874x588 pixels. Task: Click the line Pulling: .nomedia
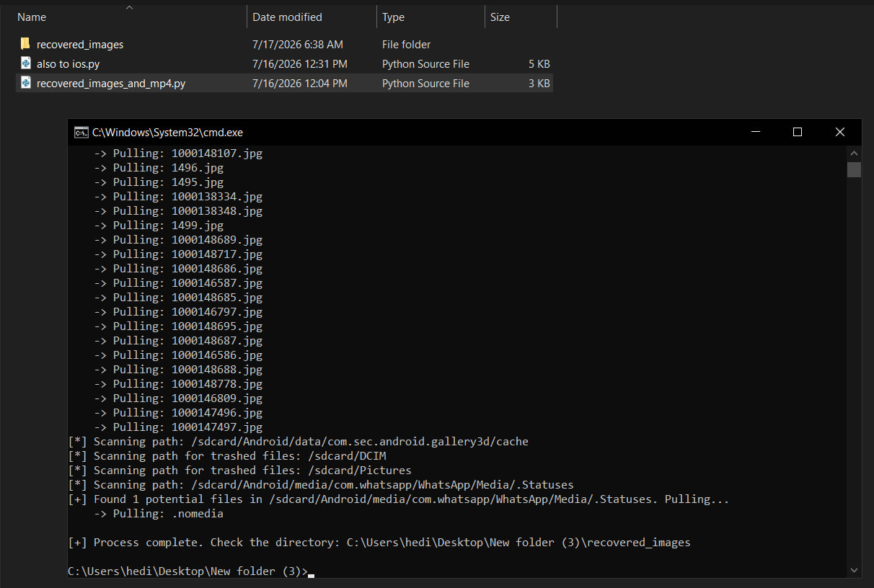159,514
